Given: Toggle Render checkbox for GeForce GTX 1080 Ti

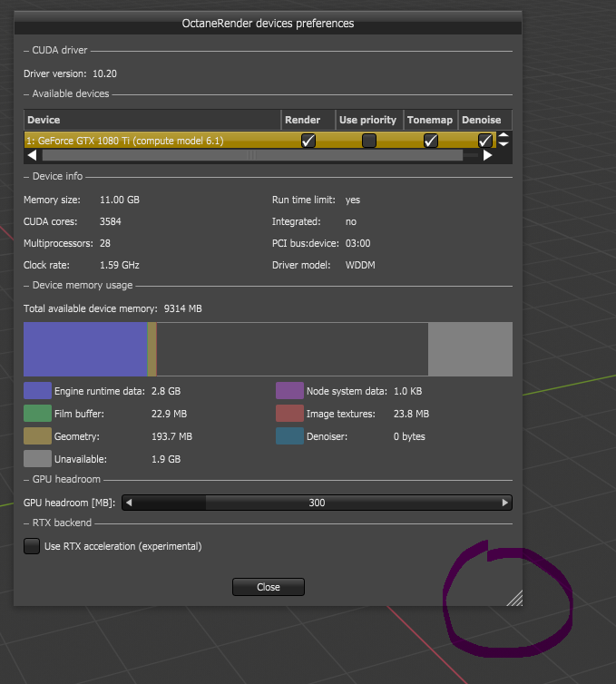Looking at the screenshot, I should (308, 141).
